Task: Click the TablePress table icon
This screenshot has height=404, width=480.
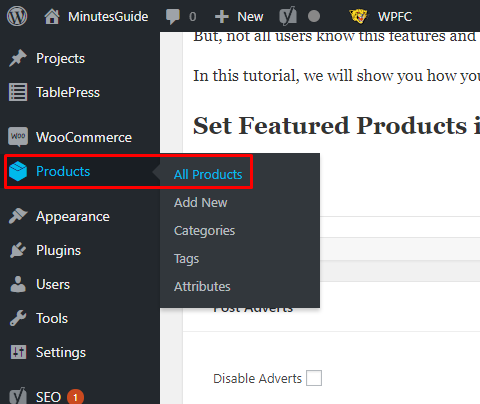Action: pyautogui.click(x=18, y=92)
